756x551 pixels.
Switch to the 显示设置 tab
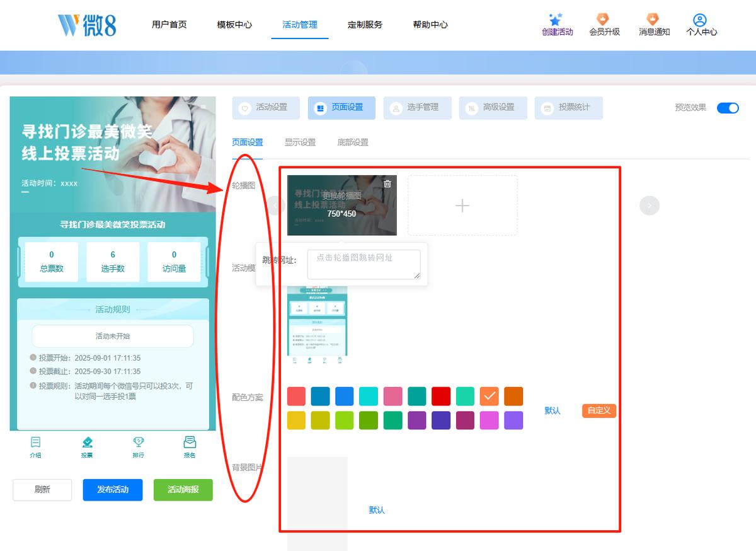(x=300, y=142)
